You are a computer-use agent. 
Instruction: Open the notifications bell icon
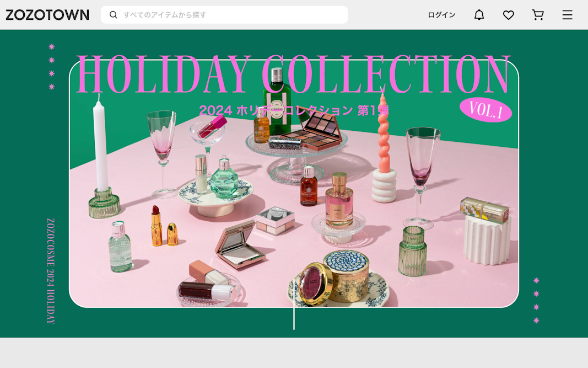pyautogui.click(x=479, y=15)
